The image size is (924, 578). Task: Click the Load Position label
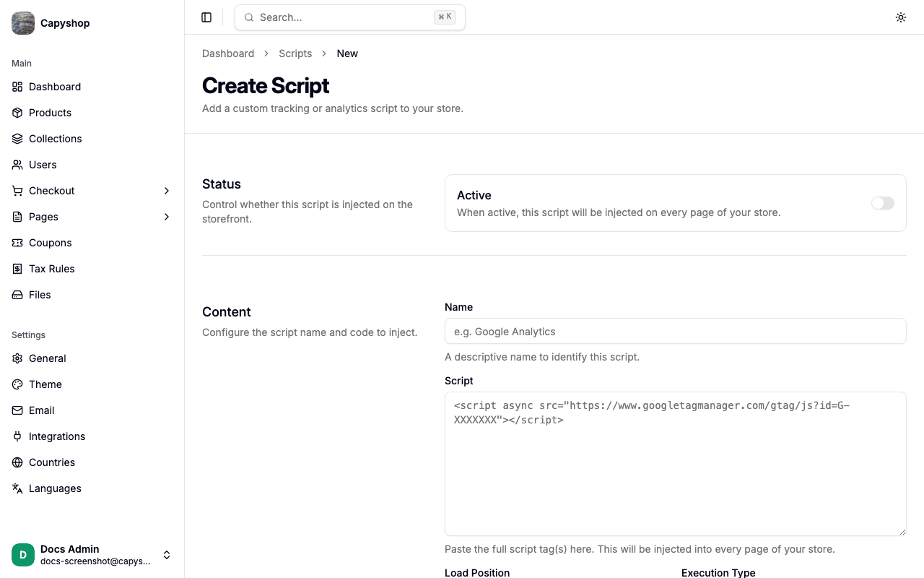(x=477, y=573)
